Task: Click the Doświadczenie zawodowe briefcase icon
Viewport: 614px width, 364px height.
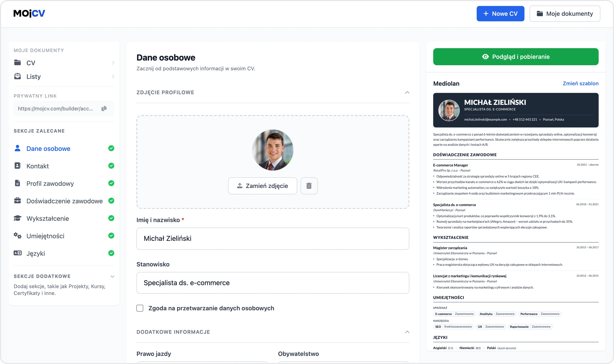Action: [17, 201]
